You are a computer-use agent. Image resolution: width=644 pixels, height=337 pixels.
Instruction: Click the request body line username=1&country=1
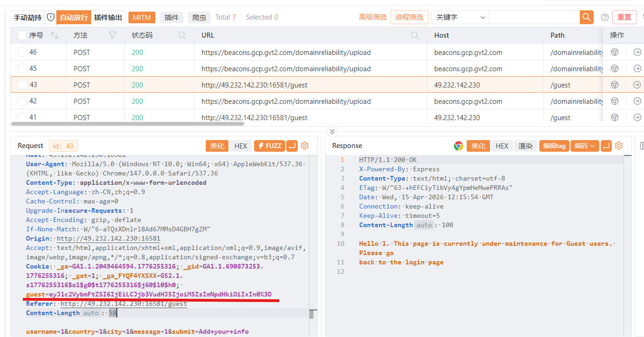(137, 331)
